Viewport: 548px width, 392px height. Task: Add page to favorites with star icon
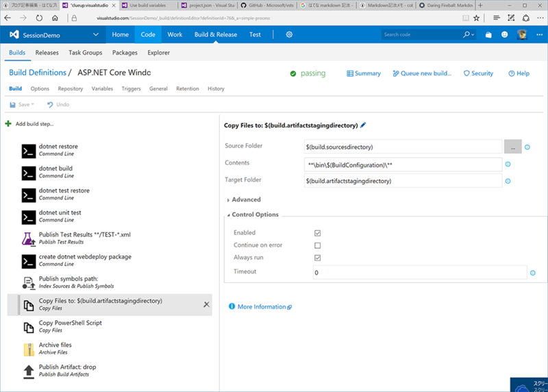476,18
